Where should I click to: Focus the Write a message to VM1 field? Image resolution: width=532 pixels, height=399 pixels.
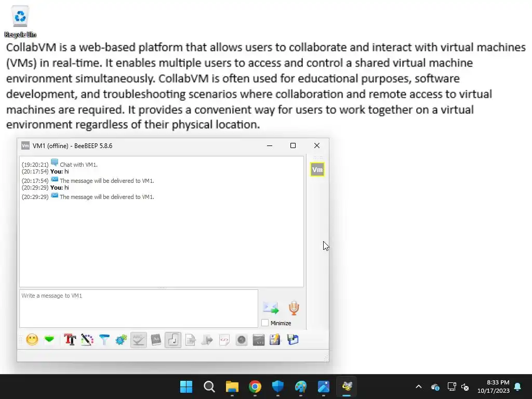click(139, 309)
